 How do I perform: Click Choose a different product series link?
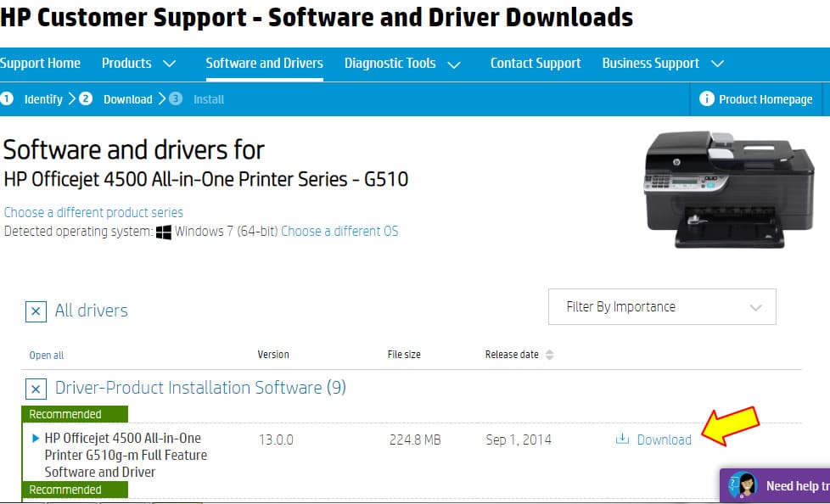[x=93, y=212]
